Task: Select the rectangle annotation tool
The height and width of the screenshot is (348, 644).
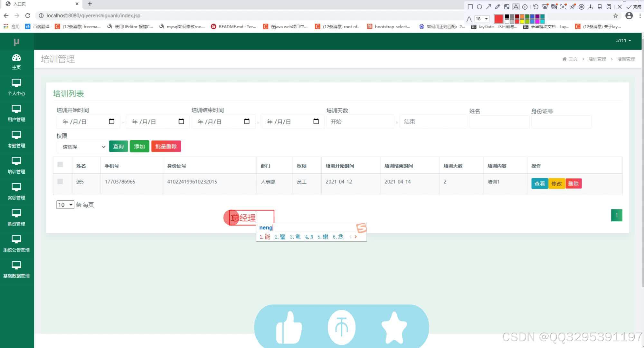Action: click(x=470, y=7)
